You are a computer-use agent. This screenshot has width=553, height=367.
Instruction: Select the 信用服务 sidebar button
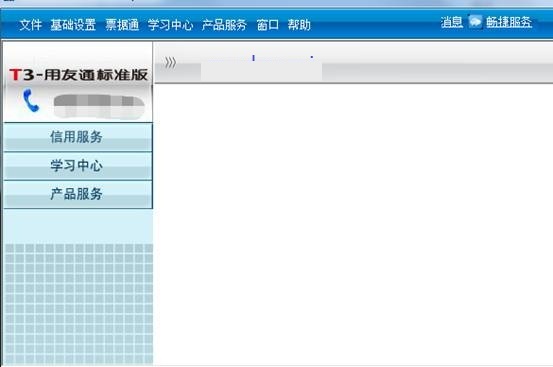coord(78,137)
